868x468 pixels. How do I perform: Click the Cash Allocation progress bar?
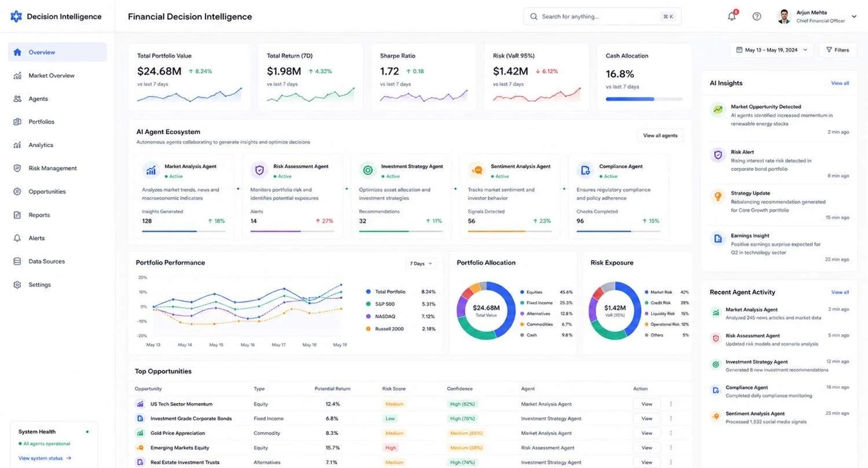point(644,99)
